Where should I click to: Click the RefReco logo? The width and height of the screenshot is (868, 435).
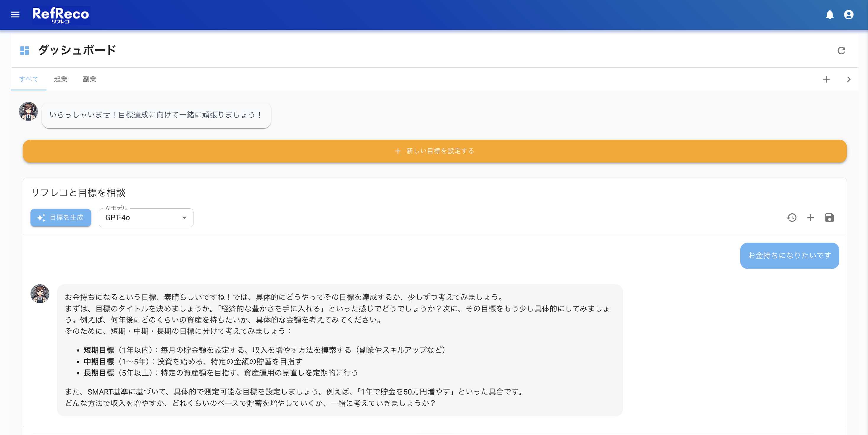coord(61,15)
